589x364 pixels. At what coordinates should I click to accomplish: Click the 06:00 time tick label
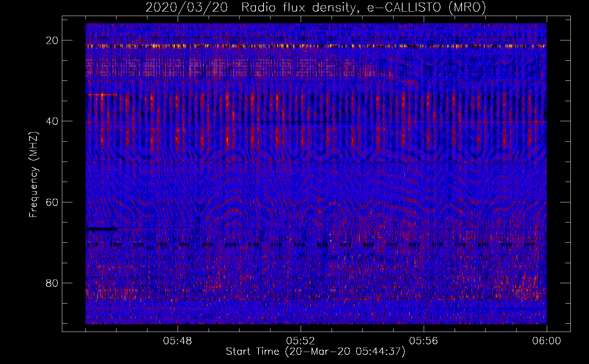(x=546, y=341)
